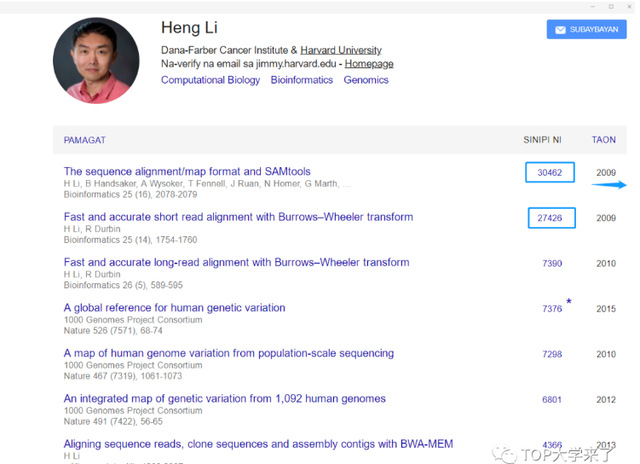The height and width of the screenshot is (464, 640).
Task: Click the PAMAGAT column header
Action: tap(85, 140)
